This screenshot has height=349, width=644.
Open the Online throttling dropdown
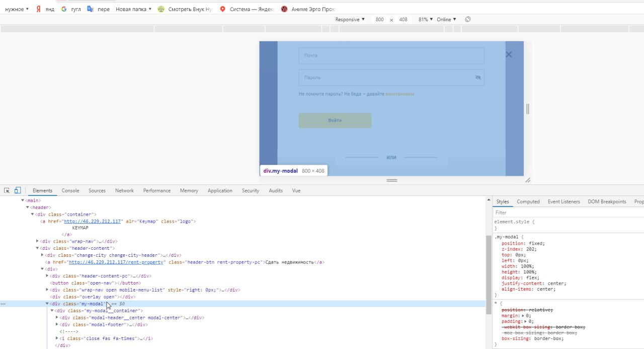447,19
